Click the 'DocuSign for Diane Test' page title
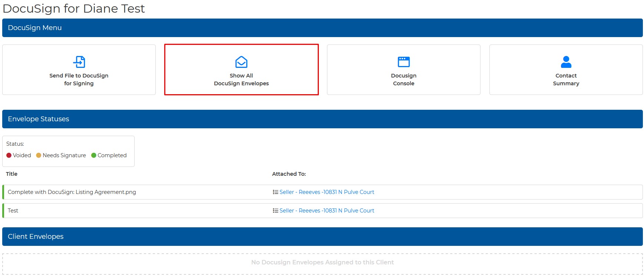Image resolution: width=644 pixels, height=277 pixels. [73, 9]
